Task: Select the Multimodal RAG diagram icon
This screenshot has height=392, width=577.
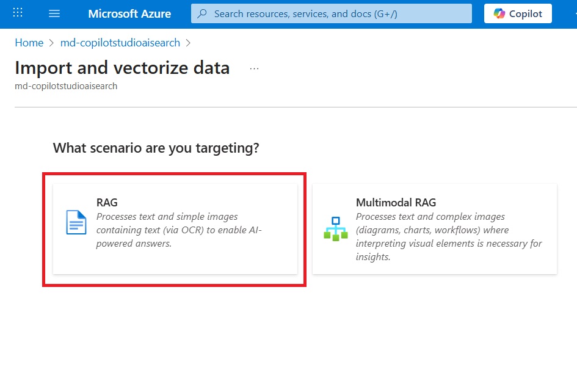Action: click(x=336, y=229)
